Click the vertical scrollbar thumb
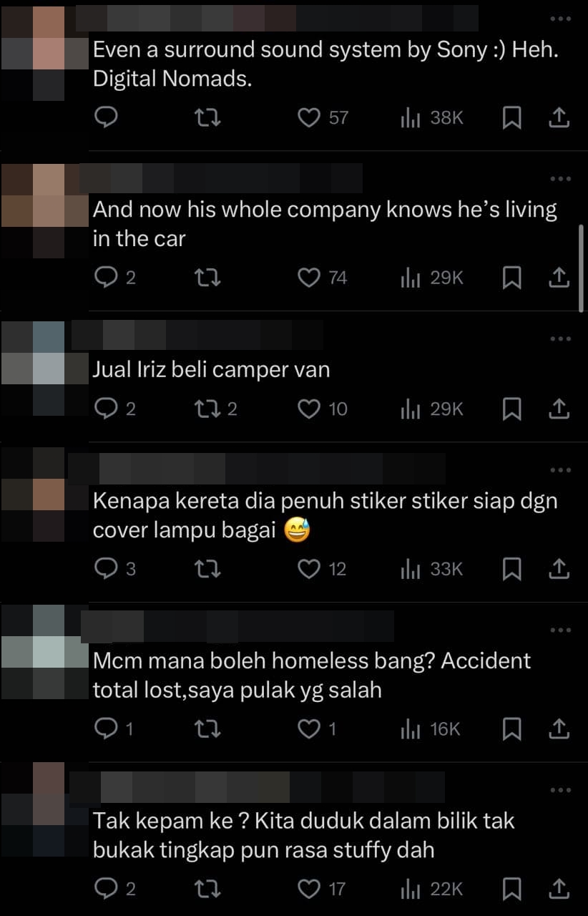This screenshot has width=588, height=916. [581, 268]
